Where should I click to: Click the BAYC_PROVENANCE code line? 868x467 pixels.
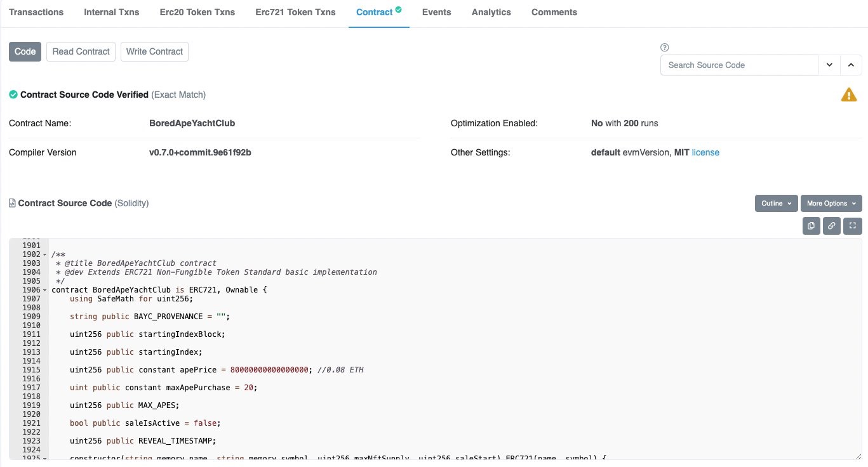point(150,317)
